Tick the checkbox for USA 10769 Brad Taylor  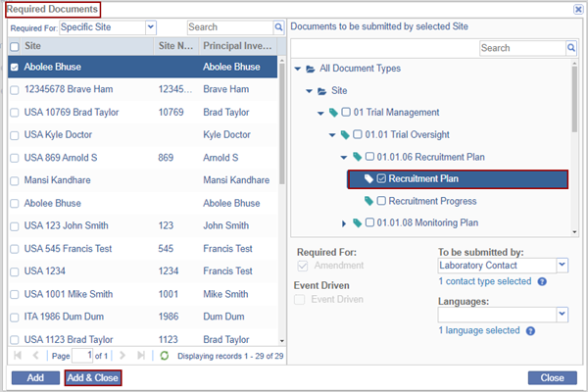[14, 113]
